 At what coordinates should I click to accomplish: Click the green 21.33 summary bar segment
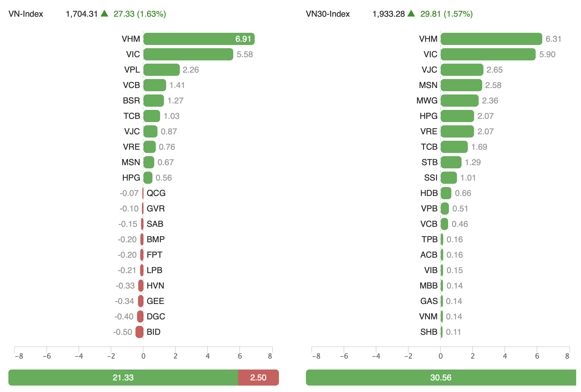coord(123,378)
